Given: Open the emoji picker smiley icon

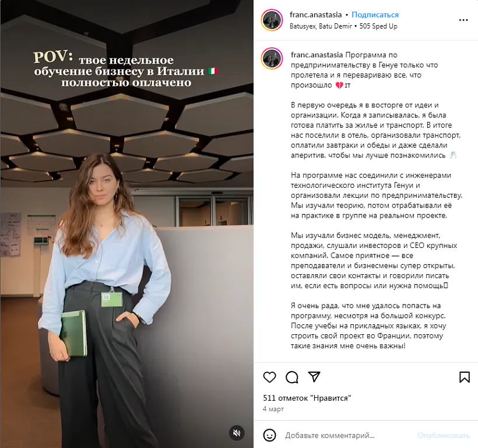Looking at the screenshot, I should pyautogui.click(x=269, y=435).
